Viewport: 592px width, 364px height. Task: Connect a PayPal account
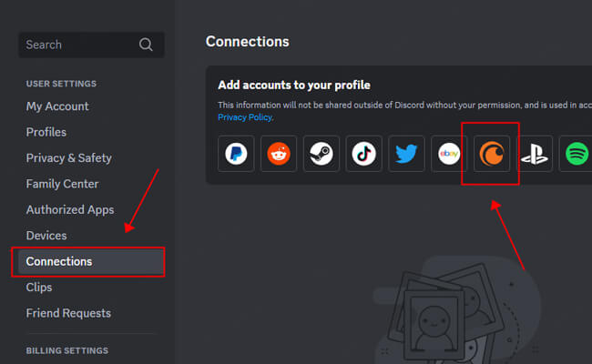[x=236, y=154]
